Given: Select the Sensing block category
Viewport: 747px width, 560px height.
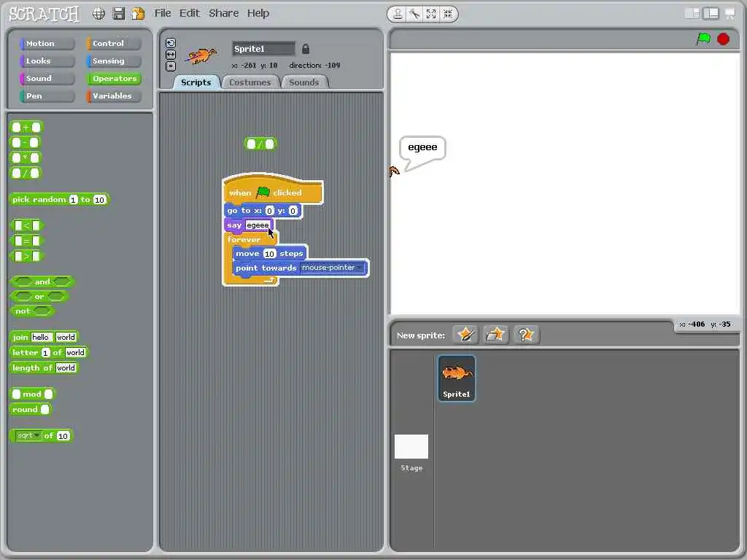Looking at the screenshot, I should click(x=113, y=61).
